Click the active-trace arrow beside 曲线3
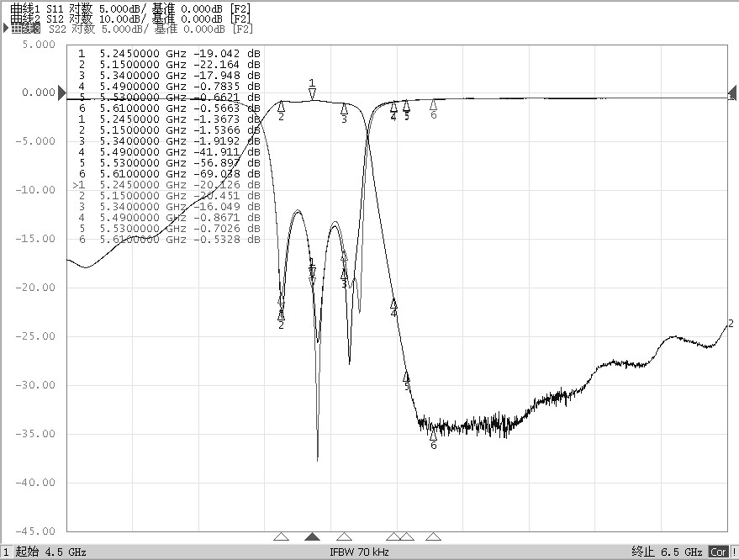 pos(6,29)
